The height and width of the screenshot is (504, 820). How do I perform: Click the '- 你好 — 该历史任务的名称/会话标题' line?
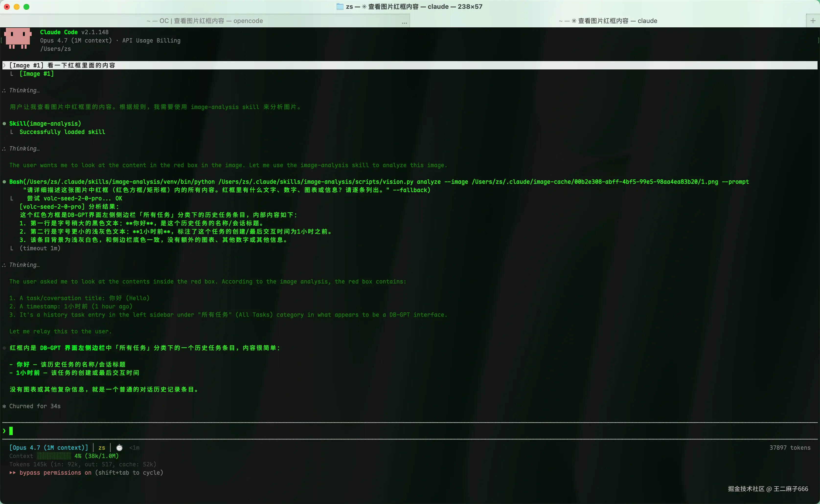[x=67, y=364]
